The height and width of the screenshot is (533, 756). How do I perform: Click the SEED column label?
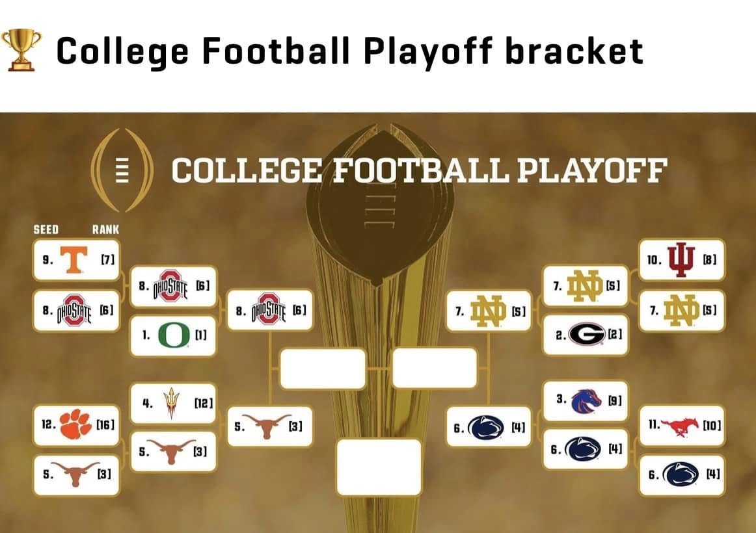[x=46, y=229]
